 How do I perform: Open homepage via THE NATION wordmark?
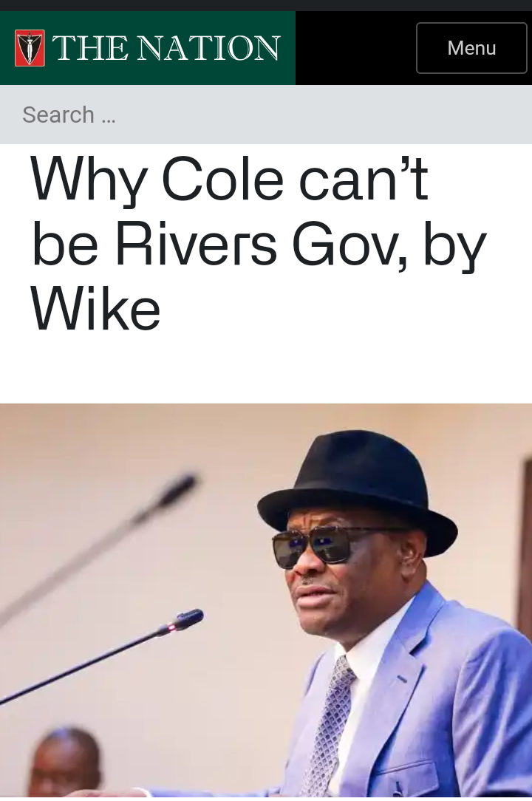[166, 48]
